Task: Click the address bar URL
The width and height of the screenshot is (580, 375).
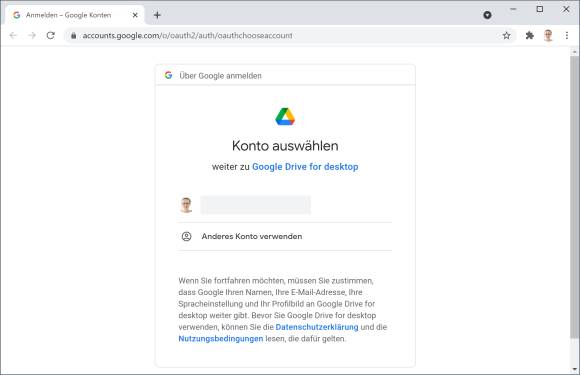Action: [x=188, y=36]
